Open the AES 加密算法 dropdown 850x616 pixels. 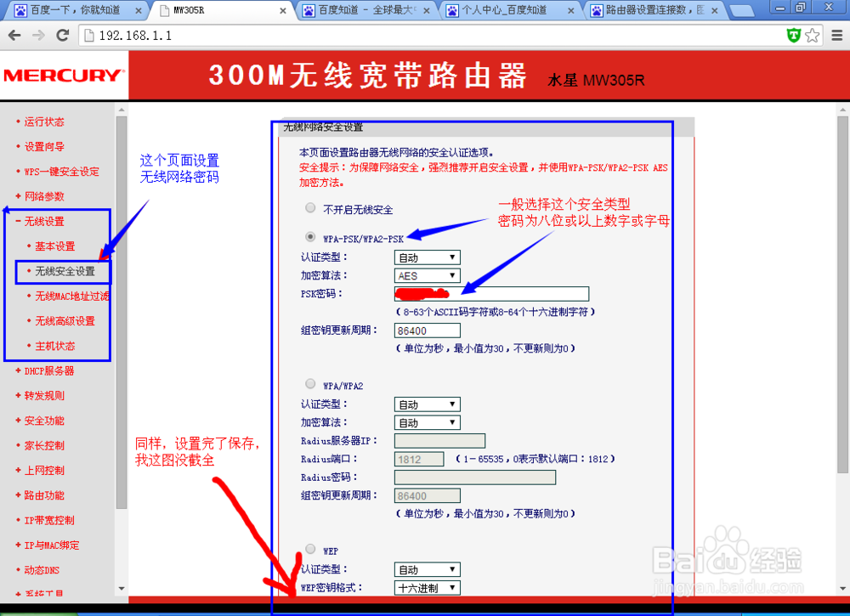pyautogui.click(x=428, y=276)
